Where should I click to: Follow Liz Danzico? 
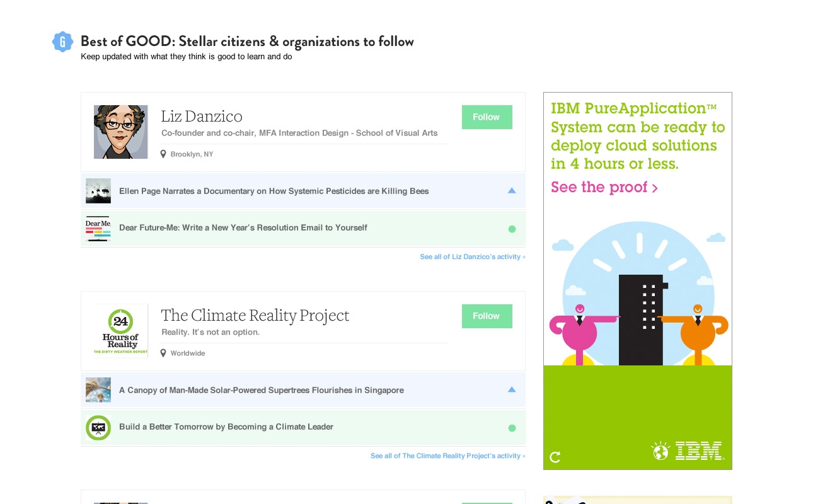[x=487, y=117]
